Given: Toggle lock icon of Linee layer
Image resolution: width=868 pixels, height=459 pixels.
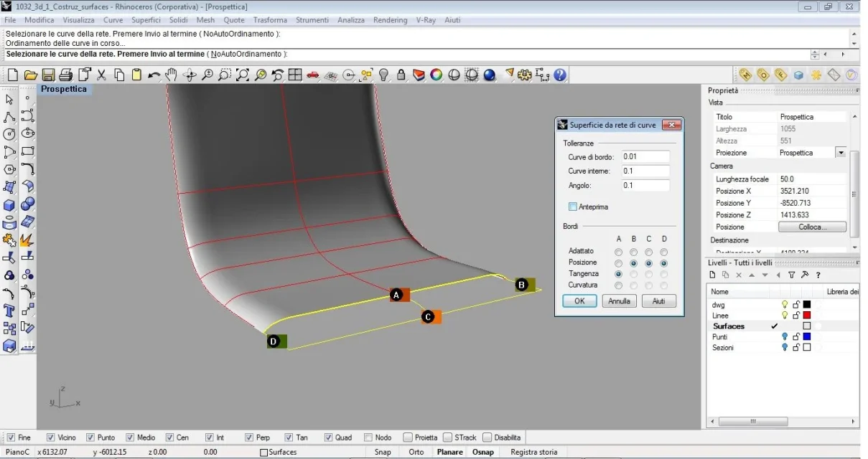Looking at the screenshot, I should (795, 316).
